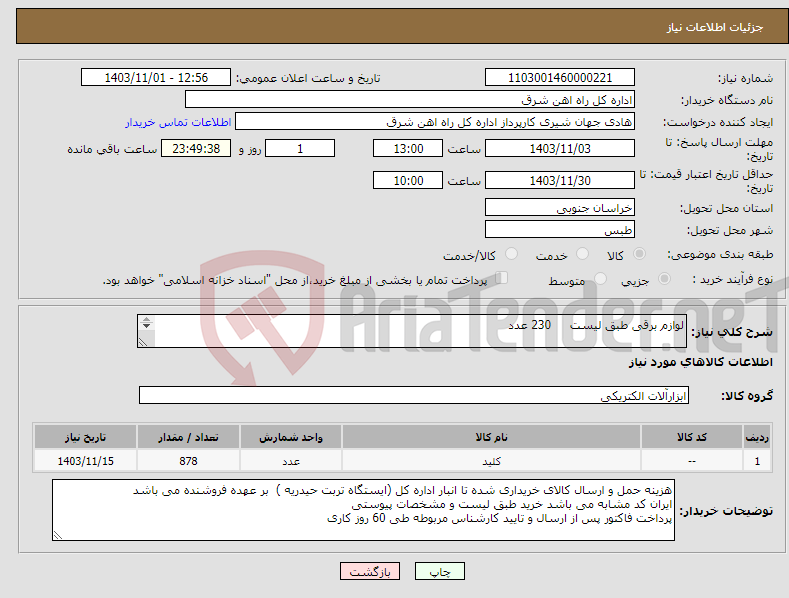
Task: Click remaining time field 23:49:38
Action: [196, 148]
